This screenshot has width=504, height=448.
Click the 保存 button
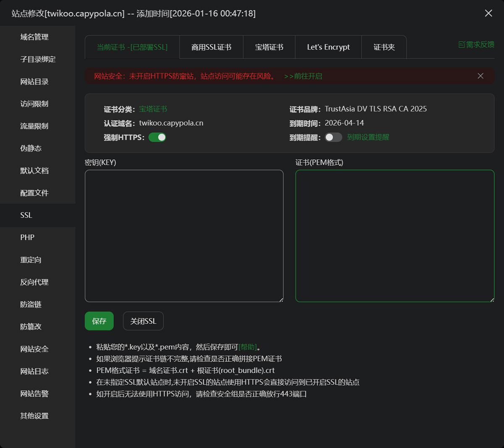(99, 321)
